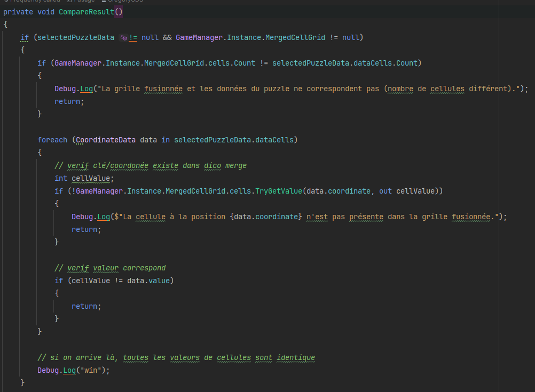This screenshot has height=392, width=535.
Task: Click "dataCells" in the foreach line
Action: point(274,140)
